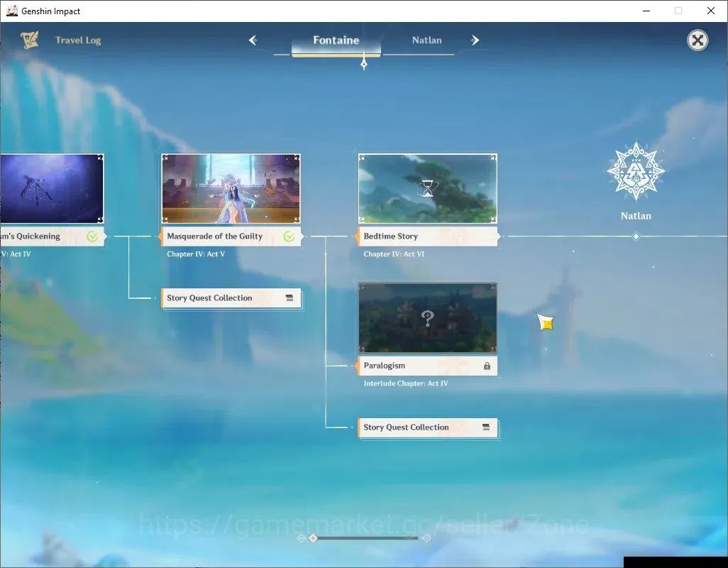Go to next region with right arrow

[x=475, y=40]
